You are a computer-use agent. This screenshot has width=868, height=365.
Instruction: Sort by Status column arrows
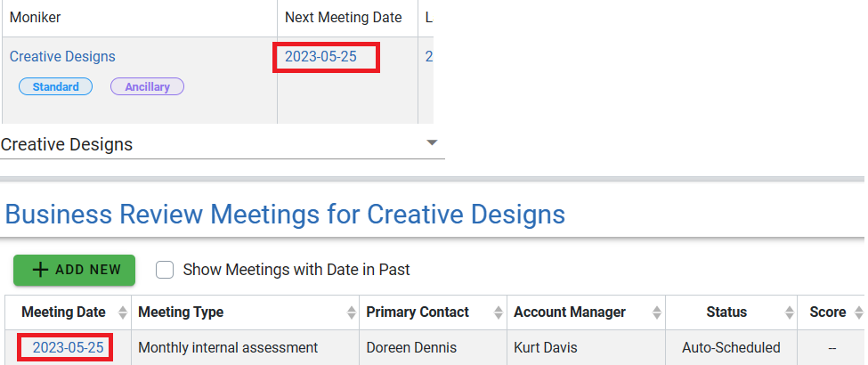coord(790,313)
